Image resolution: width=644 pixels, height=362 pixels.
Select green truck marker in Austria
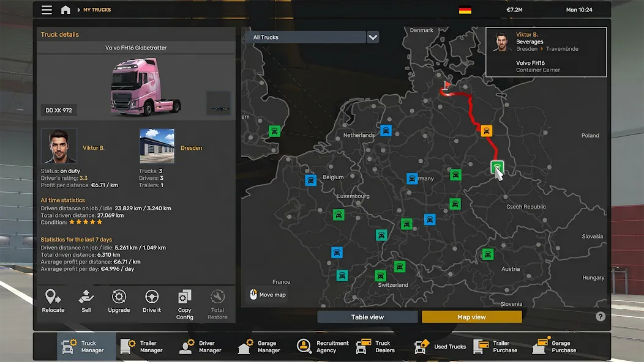point(487,254)
